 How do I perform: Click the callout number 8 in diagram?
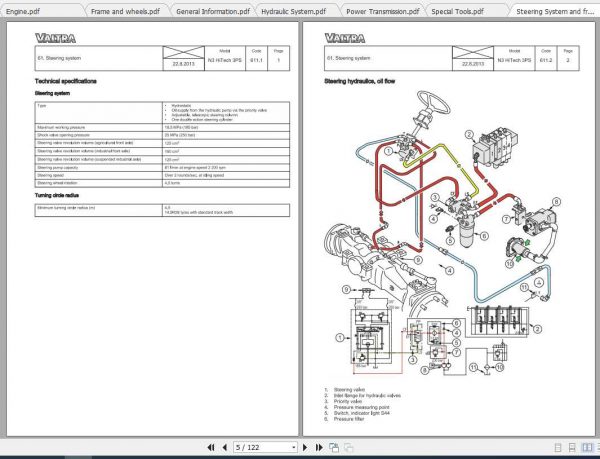tap(556, 202)
